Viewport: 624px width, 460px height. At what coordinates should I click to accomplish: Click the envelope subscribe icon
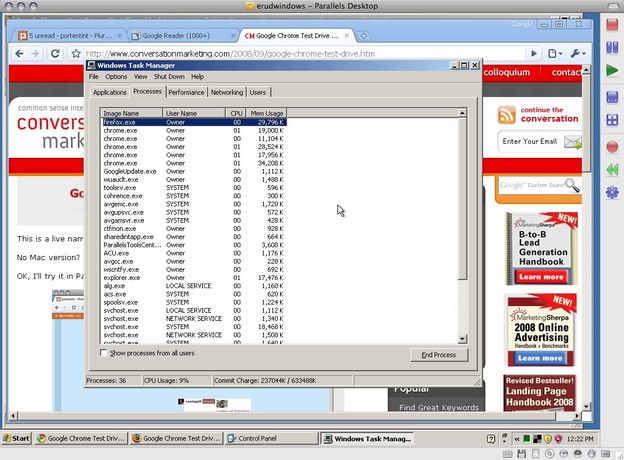tap(573, 142)
